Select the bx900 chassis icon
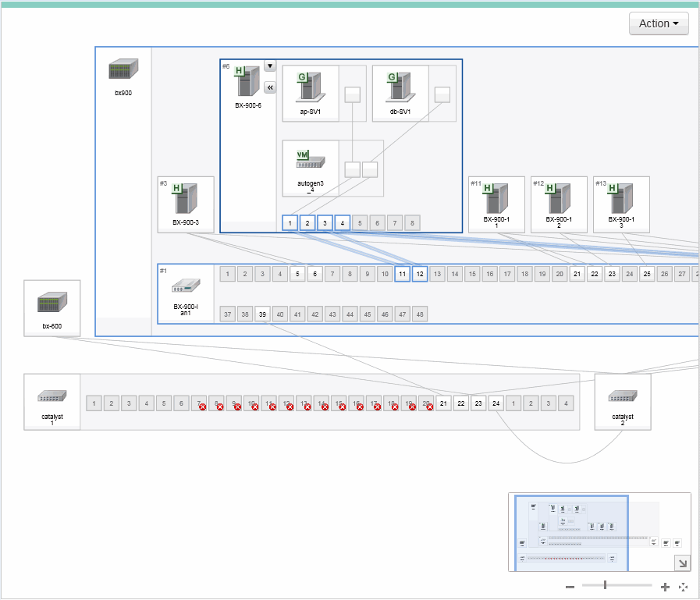This screenshot has width=700, height=600. point(123,70)
